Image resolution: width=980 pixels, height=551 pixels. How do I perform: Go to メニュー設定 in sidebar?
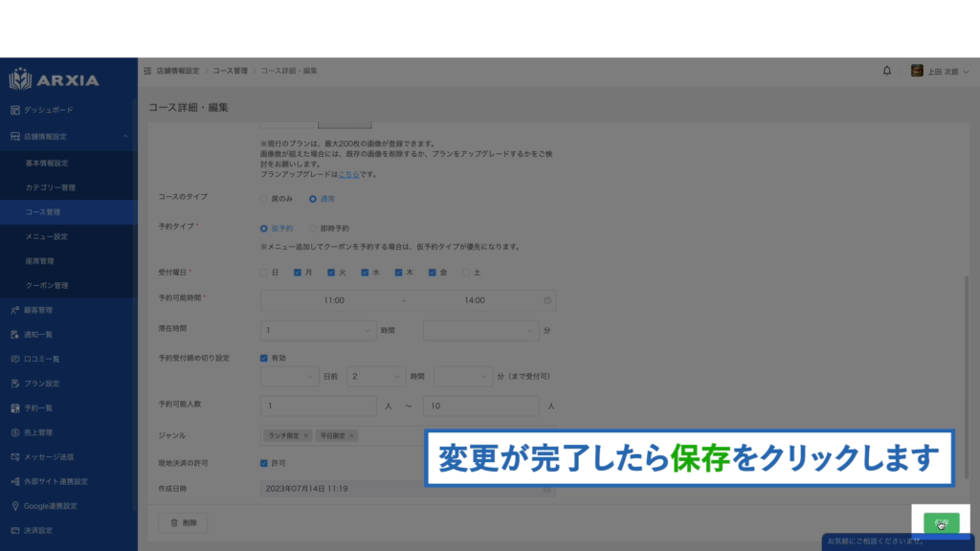(46, 236)
